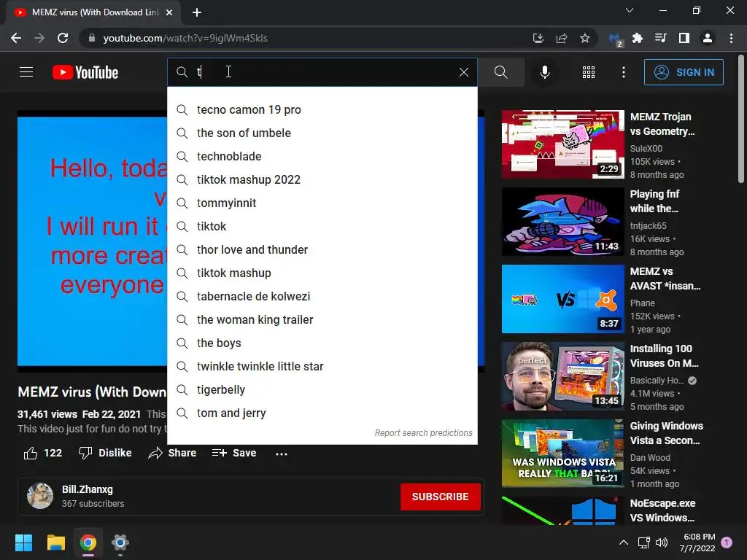Open the YouTube hamburger guide menu

(26, 72)
